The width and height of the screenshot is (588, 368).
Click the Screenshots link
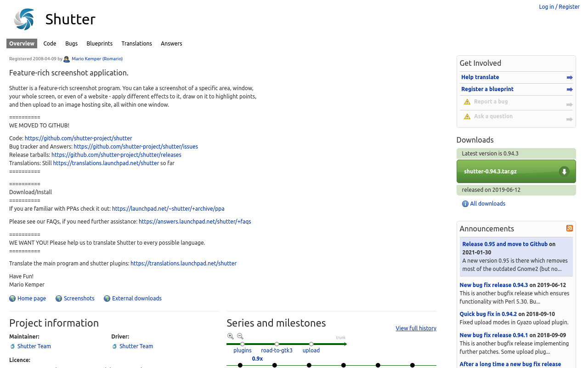tap(79, 299)
